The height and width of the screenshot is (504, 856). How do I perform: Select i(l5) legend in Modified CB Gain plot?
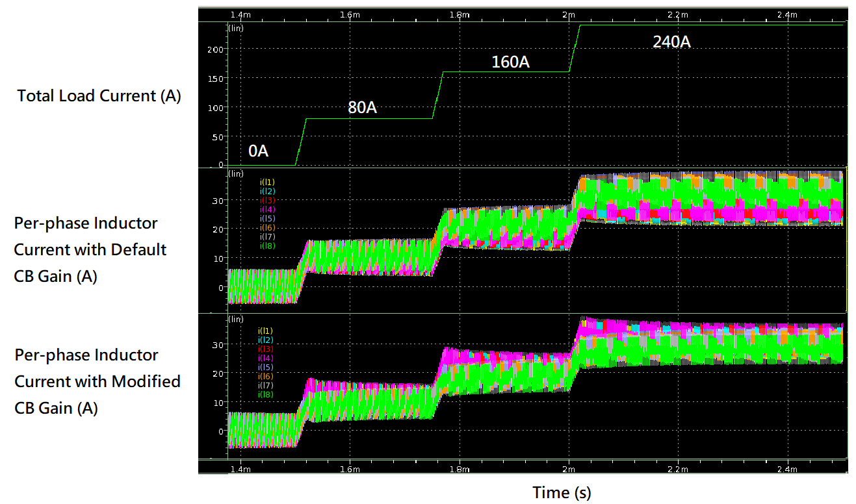(266, 368)
